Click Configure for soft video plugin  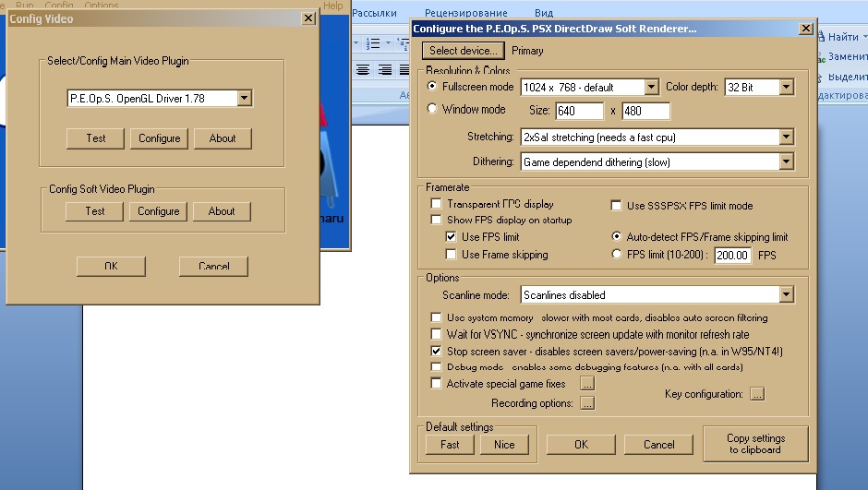click(x=158, y=211)
